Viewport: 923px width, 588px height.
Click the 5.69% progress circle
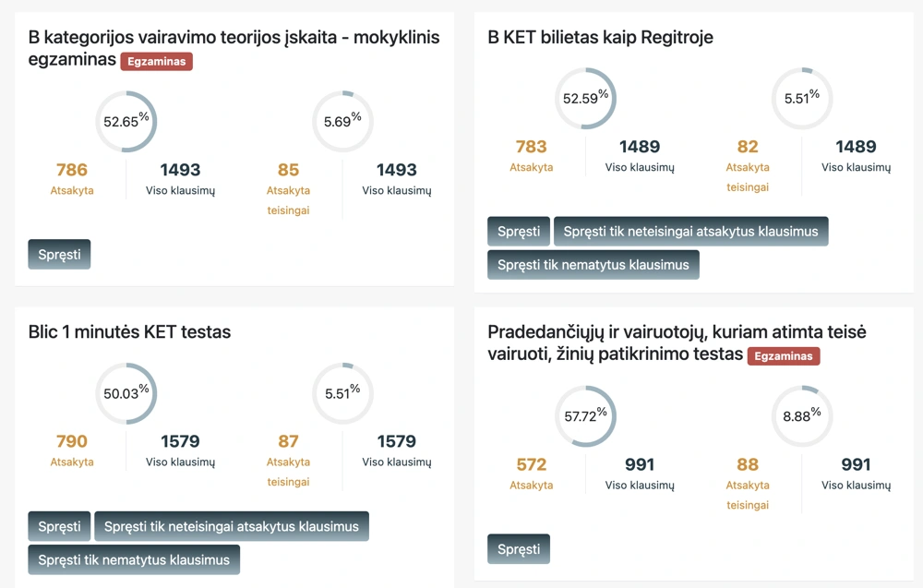tap(342, 121)
